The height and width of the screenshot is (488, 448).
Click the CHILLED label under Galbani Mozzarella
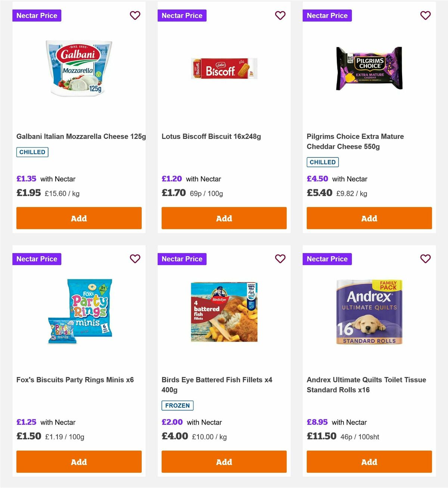pos(32,152)
